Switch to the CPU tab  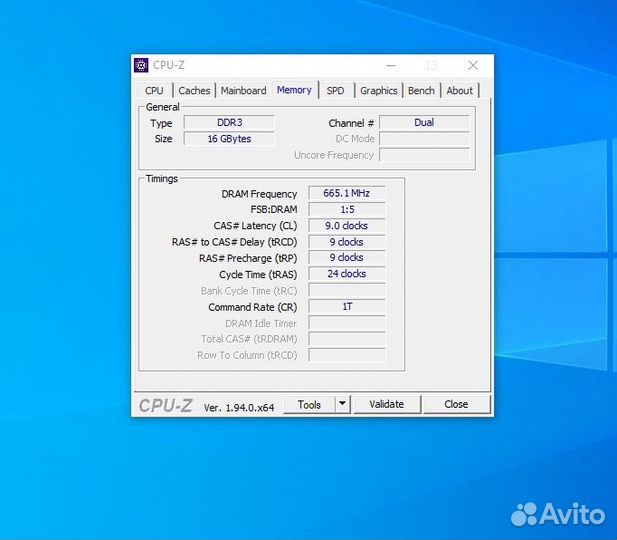click(x=154, y=91)
